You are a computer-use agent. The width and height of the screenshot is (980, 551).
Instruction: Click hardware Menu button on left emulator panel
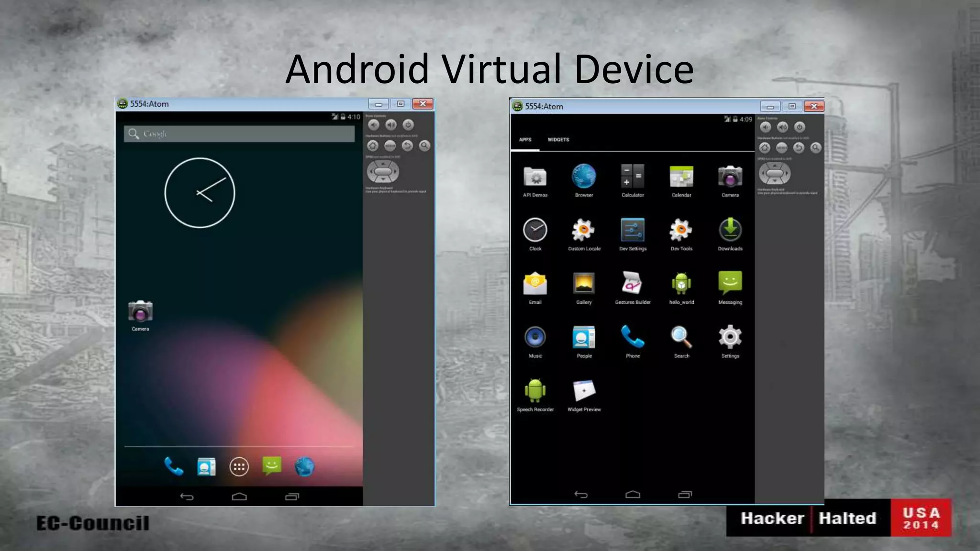pyautogui.click(x=390, y=146)
